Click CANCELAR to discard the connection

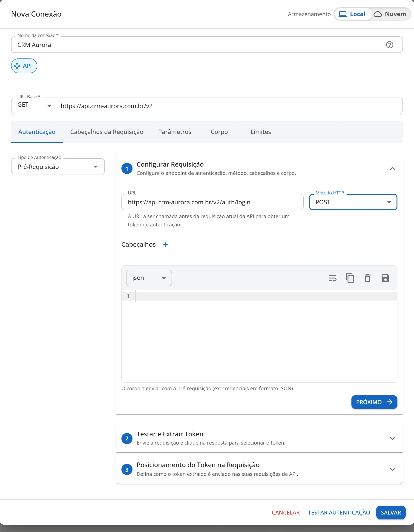coord(285,512)
